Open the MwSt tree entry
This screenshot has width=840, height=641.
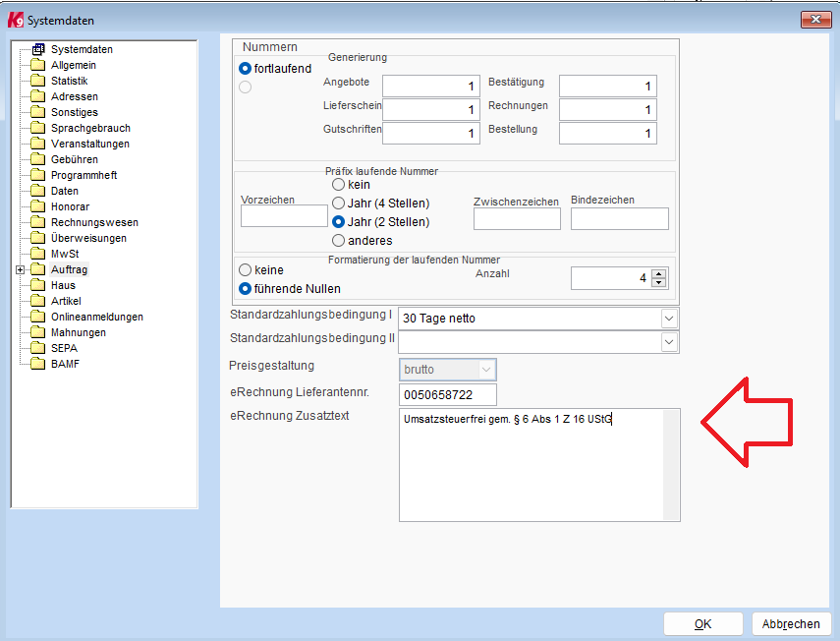coord(65,254)
